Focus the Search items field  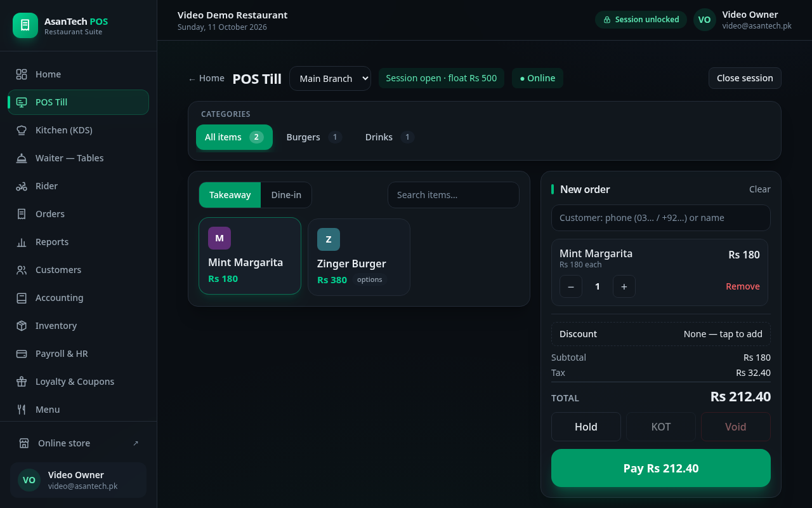(x=454, y=195)
